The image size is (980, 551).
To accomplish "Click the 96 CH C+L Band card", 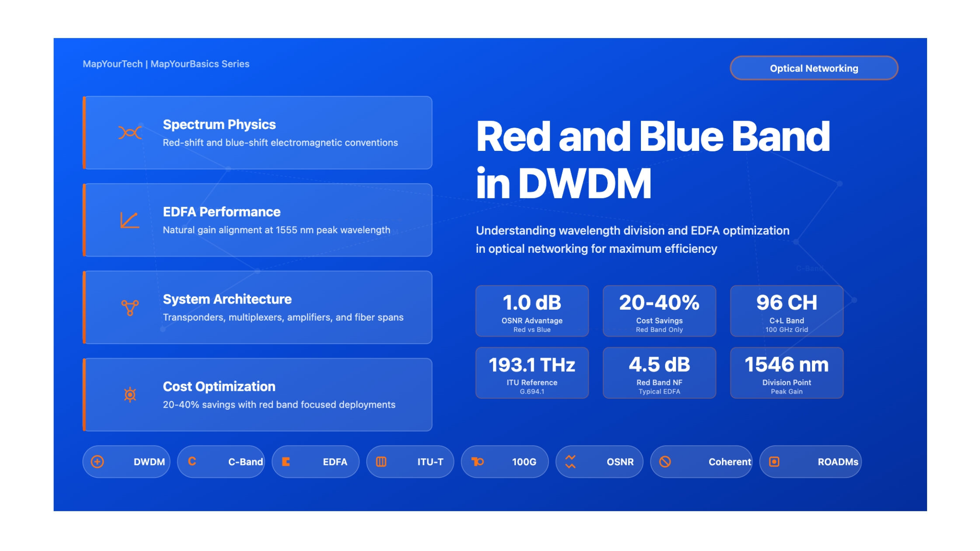I will (x=787, y=311).
